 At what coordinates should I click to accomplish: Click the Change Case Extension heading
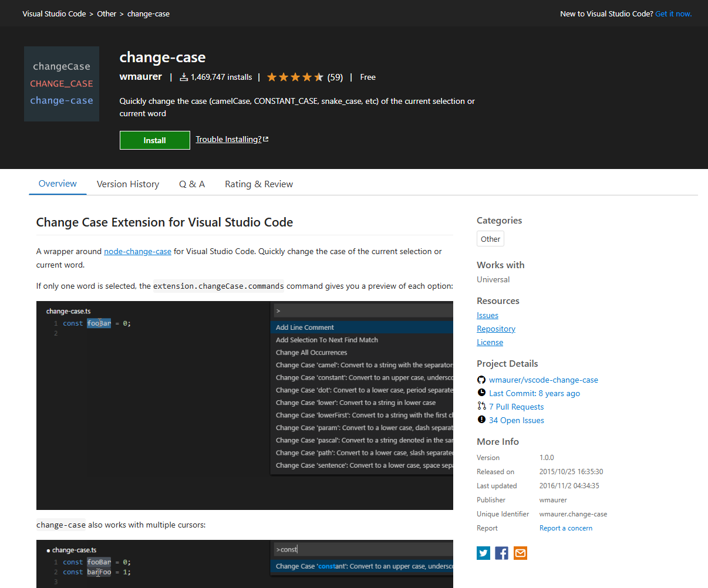coord(164,222)
